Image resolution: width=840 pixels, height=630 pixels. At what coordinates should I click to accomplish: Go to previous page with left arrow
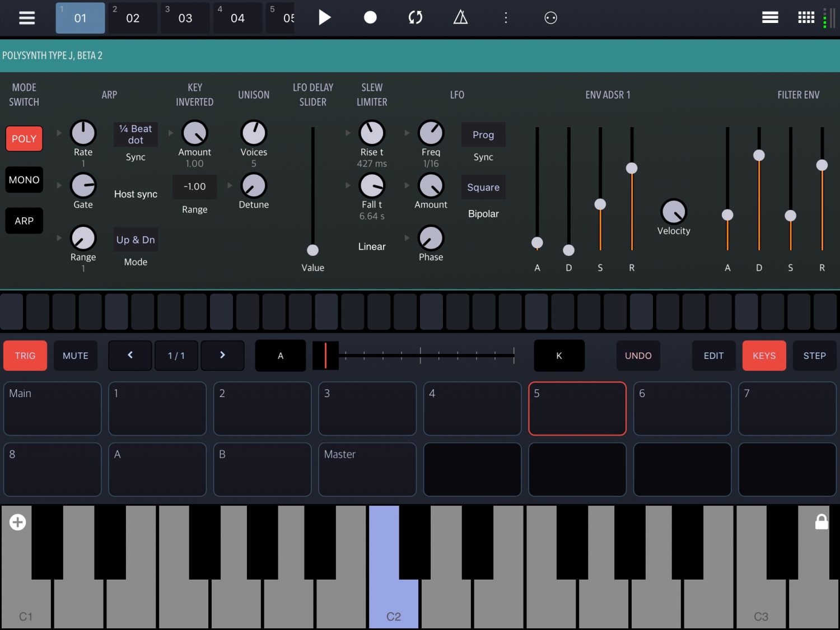[130, 355]
